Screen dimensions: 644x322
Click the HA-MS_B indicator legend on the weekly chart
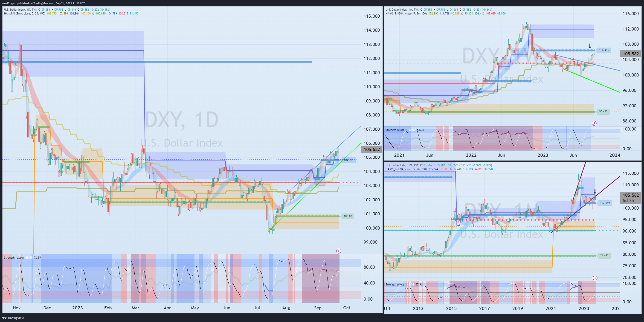pyautogui.click(x=406, y=14)
